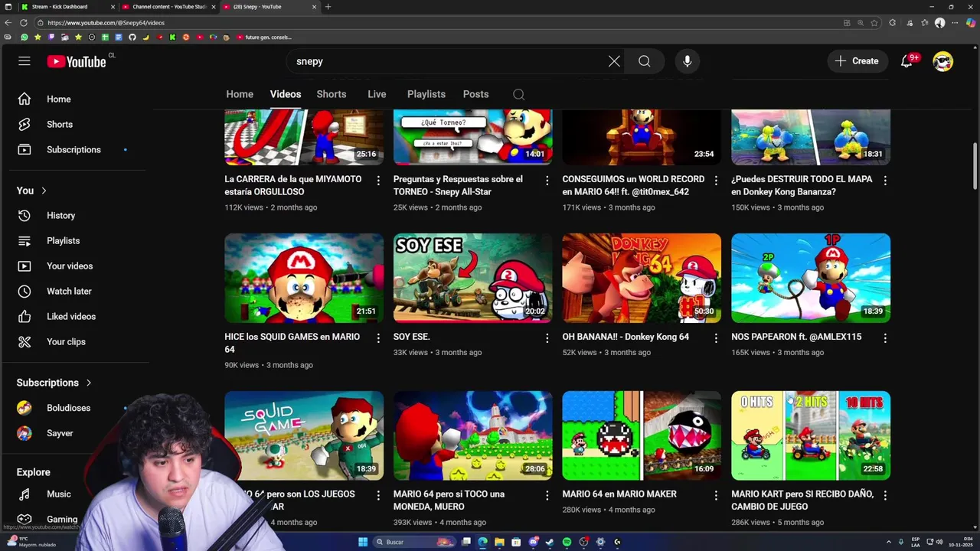This screenshot has width=980, height=551.
Task: Activate voice search microphone
Action: point(688,61)
